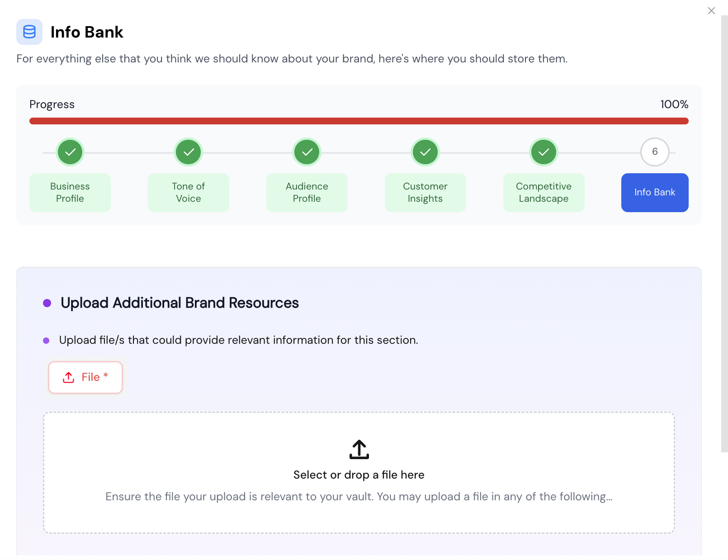
Task: Click the Info Bank database icon
Action: [x=29, y=32]
